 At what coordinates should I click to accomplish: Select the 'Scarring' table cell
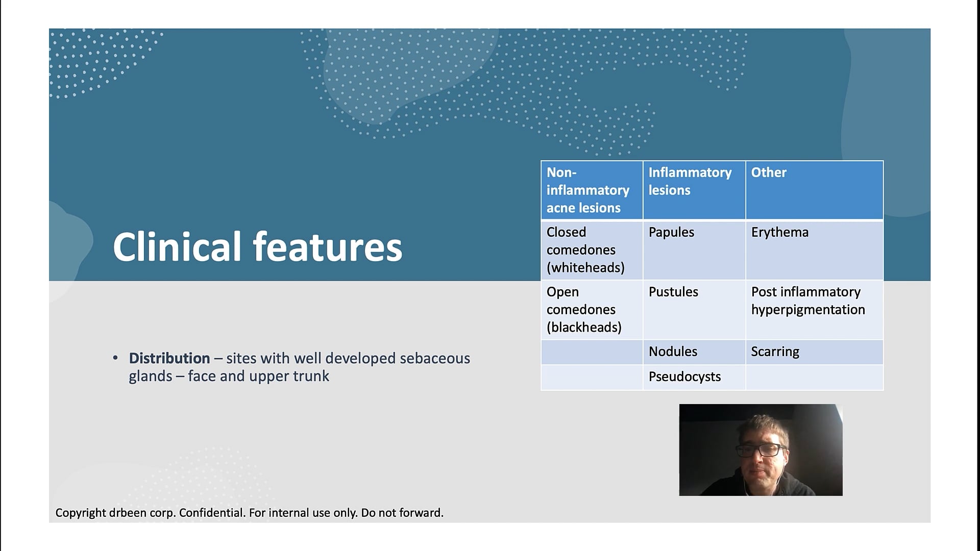coord(815,352)
